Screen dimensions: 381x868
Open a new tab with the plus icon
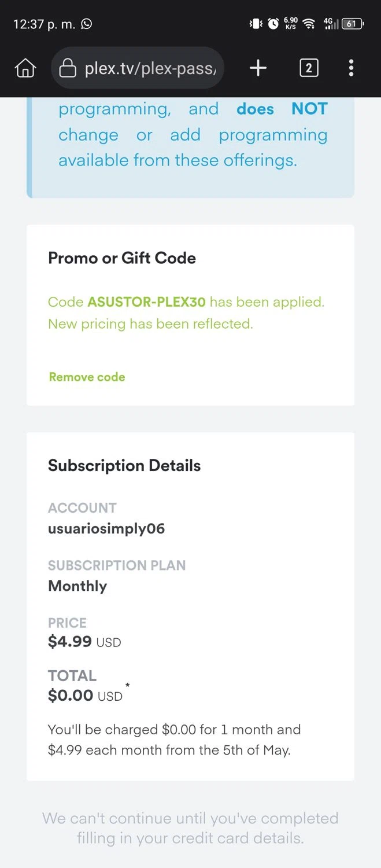[x=258, y=68]
